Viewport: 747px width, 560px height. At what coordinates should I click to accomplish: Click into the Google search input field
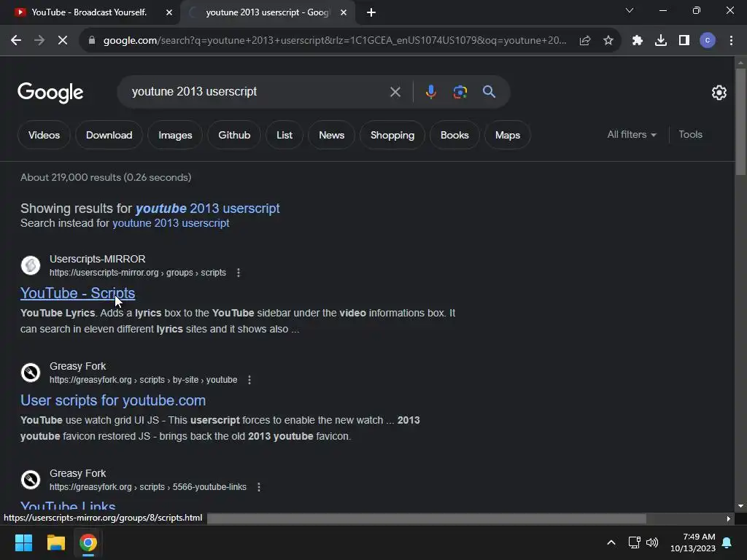255,91
